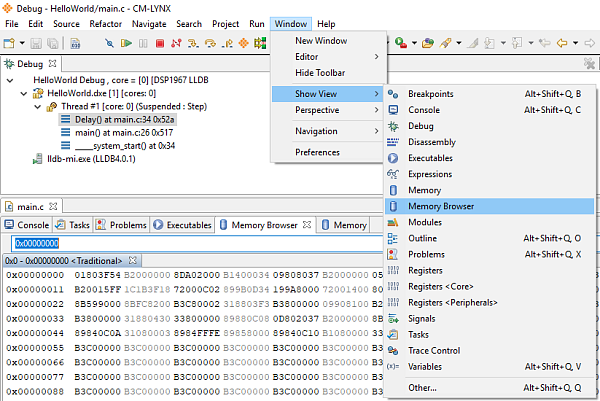Click the red Terminate button
This screenshot has width=600, height=401.
[x=160, y=43]
